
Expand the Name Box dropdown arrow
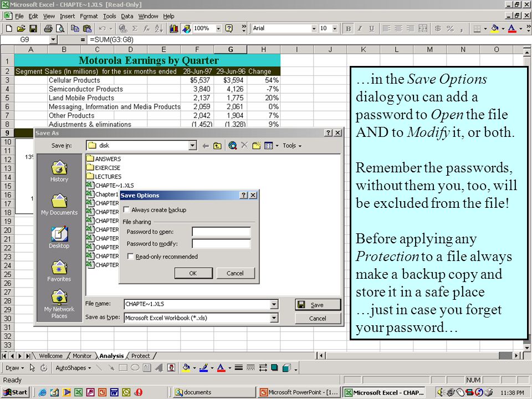coord(53,40)
